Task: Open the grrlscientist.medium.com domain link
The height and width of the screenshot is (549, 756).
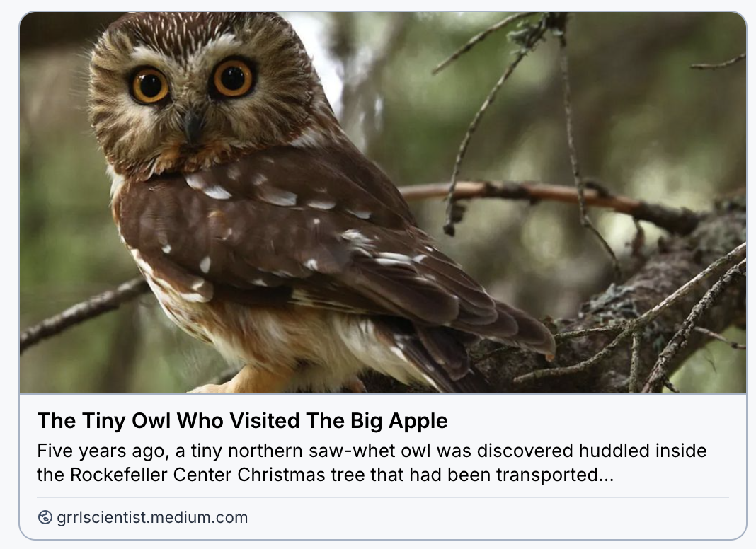Action: [151, 517]
